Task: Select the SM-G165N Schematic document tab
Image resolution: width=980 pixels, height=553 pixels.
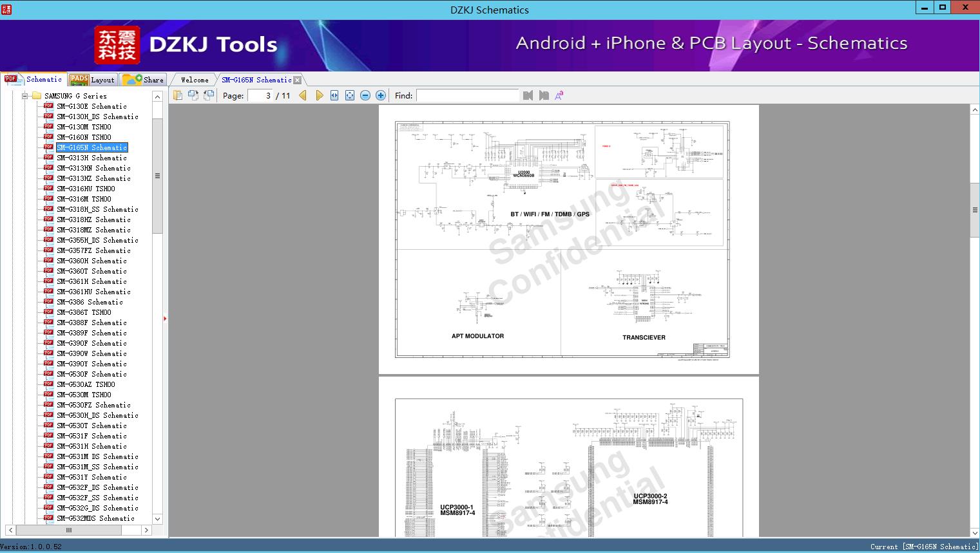Action: (x=256, y=80)
